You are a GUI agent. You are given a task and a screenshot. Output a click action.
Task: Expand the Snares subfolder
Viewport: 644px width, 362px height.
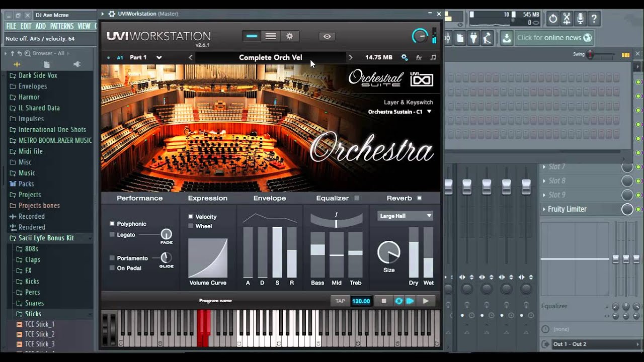34,303
